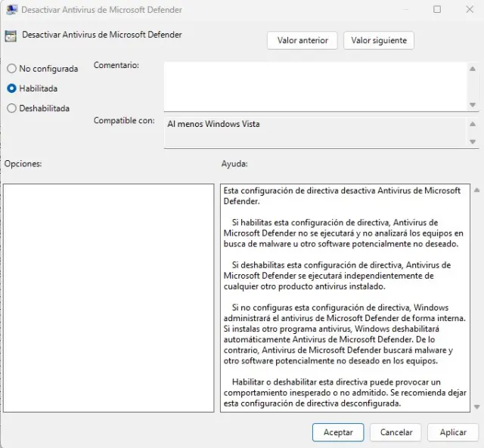Select the "Habilitada" radio option
This screenshot has height=448, width=484.
coord(11,88)
